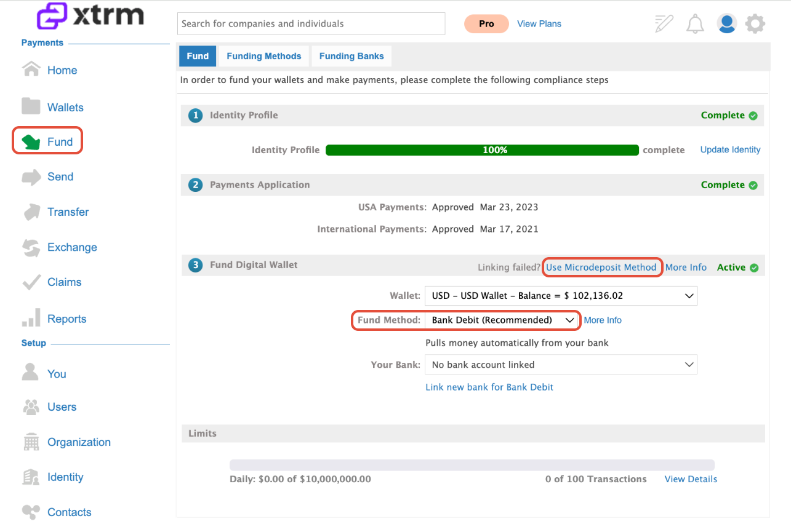Screen dimensions: 791x532
Task: Click the Daily limits progress bar
Action: pyautogui.click(x=472, y=465)
